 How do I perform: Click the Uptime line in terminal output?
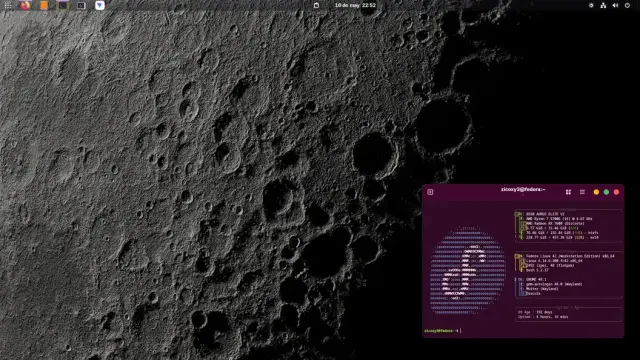pyautogui.click(x=543, y=317)
